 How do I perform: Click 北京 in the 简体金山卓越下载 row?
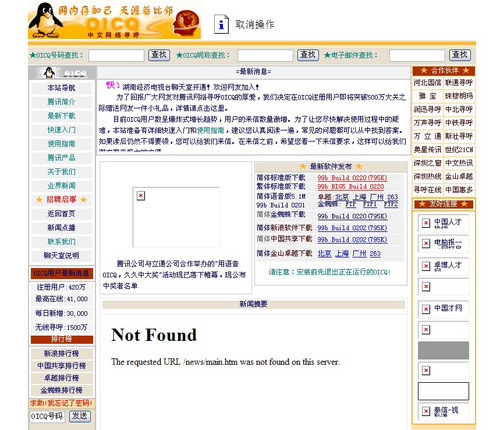[x=324, y=254]
